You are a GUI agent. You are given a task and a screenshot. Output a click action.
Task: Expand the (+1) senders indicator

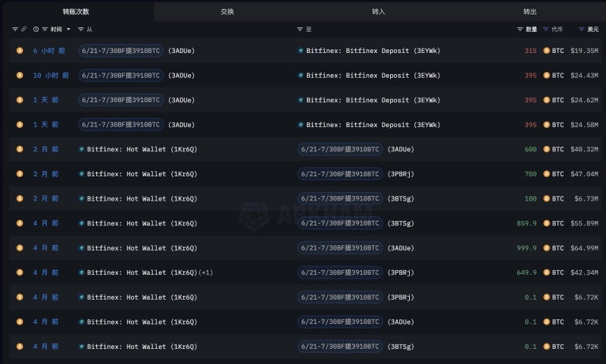[x=206, y=272]
